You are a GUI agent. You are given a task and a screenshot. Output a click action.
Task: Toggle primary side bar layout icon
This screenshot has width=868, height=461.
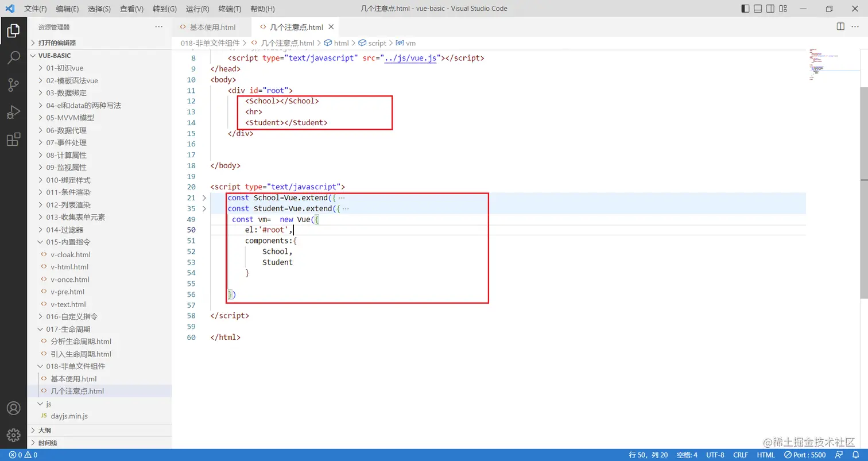pos(745,9)
